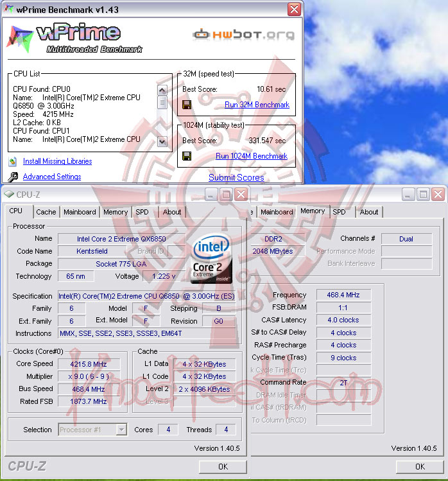
Task: Click the Level 2 cache value 2 x 4096 KBytes
Action: (x=205, y=389)
